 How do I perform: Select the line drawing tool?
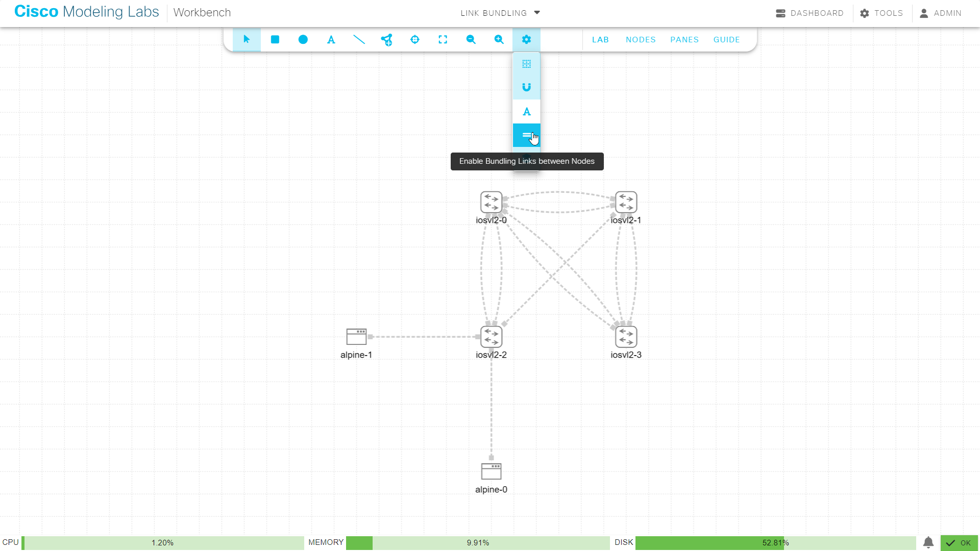[359, 39]
